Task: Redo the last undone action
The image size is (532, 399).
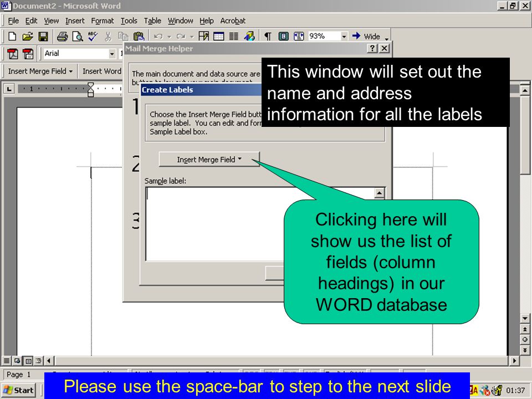Action: (181, 37)
